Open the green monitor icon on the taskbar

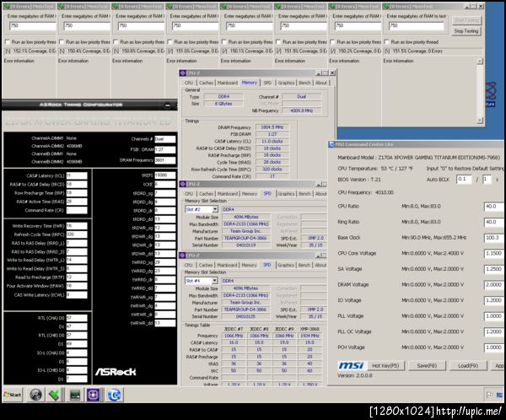75,395
